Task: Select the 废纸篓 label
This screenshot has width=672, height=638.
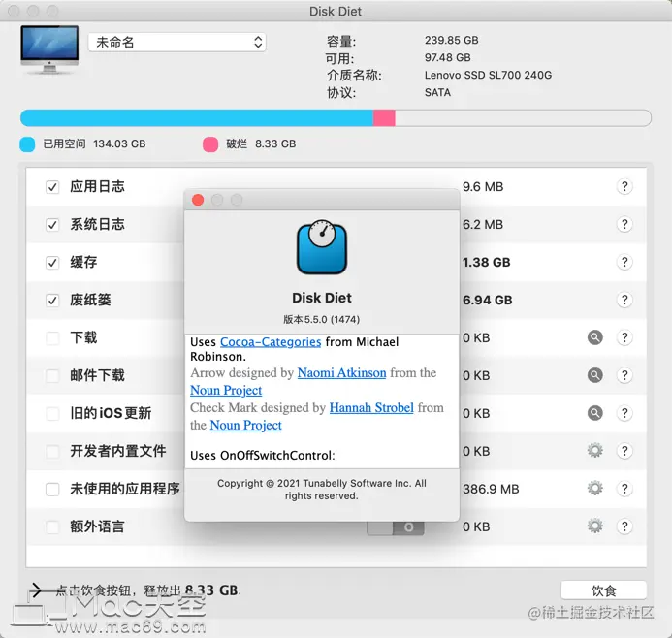Action: (90, 300)
